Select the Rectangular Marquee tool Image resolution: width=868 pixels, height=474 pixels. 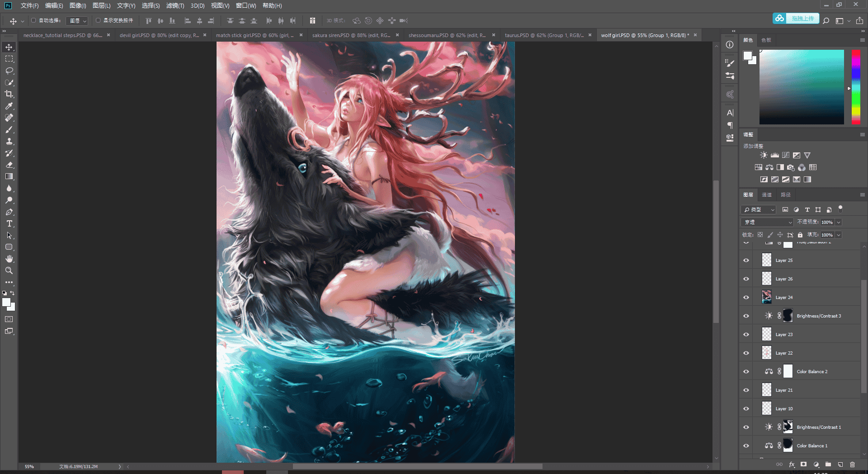(x=9, y=59)
